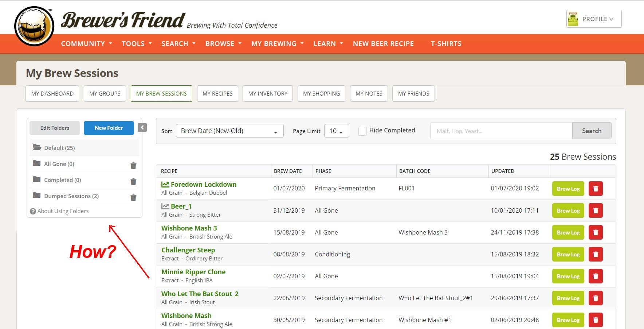
Task: Open Brew Log for the 30/05/2019 Wishbone Mash session
Action: 568,320
